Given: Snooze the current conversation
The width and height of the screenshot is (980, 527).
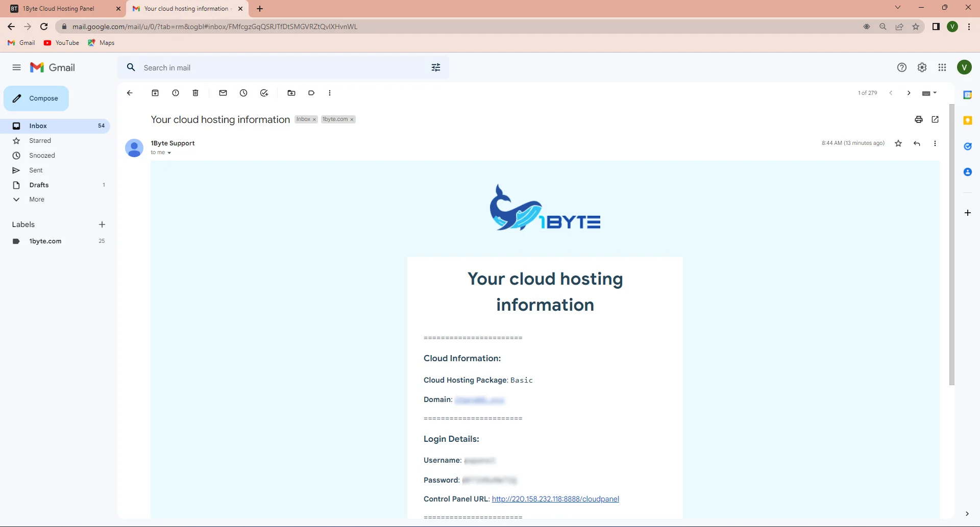Looking at the screenshot, I should coord(243,93).
